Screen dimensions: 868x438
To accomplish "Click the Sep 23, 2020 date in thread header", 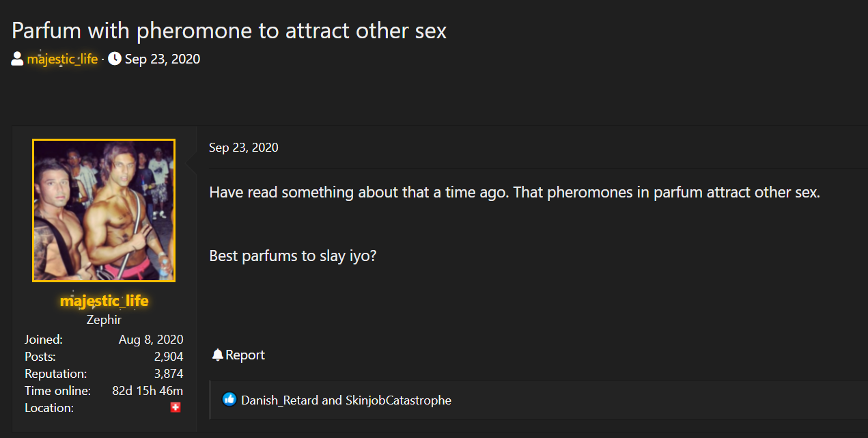I will coord(163,59).
